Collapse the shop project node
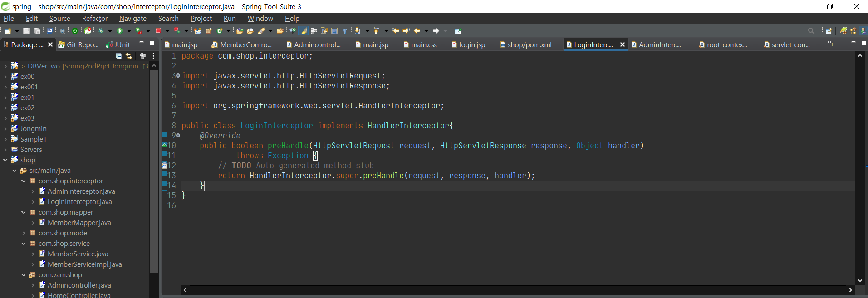 [x=5, y=160]
